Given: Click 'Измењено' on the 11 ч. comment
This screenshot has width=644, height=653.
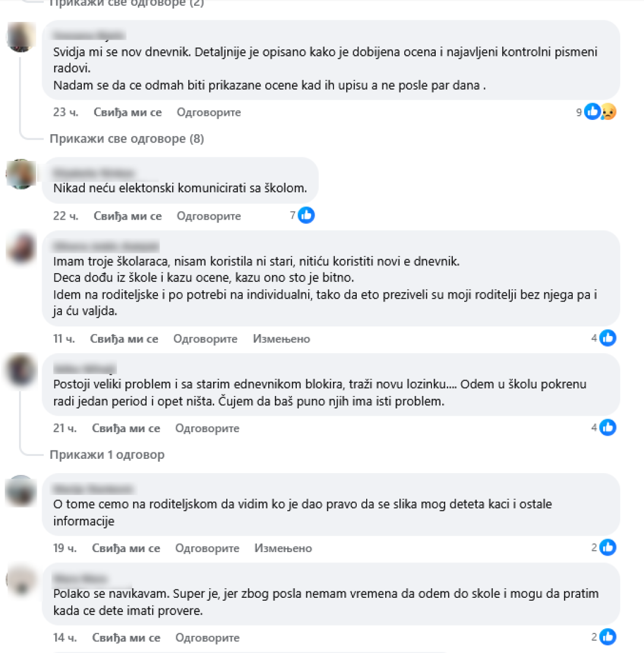Looking at the screenshot, I should tap(281, 338).
